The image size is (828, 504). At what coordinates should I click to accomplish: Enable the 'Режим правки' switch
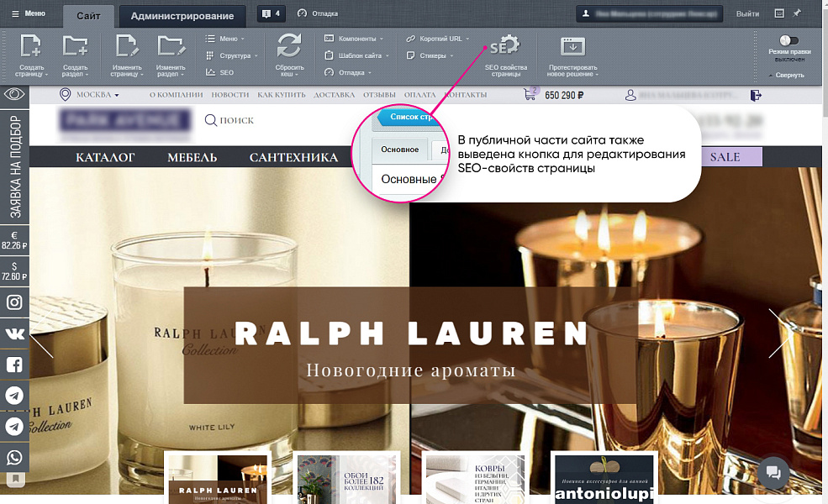coord(788,39)
